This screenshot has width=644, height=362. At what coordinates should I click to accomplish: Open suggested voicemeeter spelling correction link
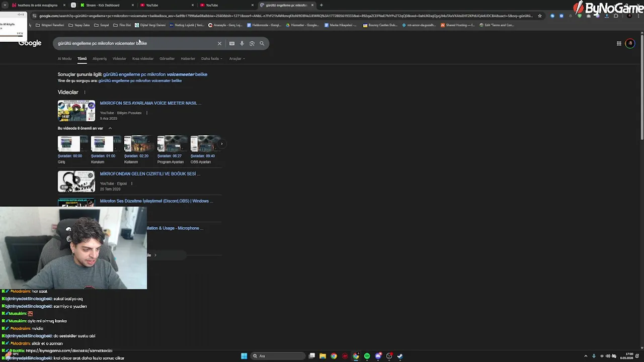click(155, 74)
